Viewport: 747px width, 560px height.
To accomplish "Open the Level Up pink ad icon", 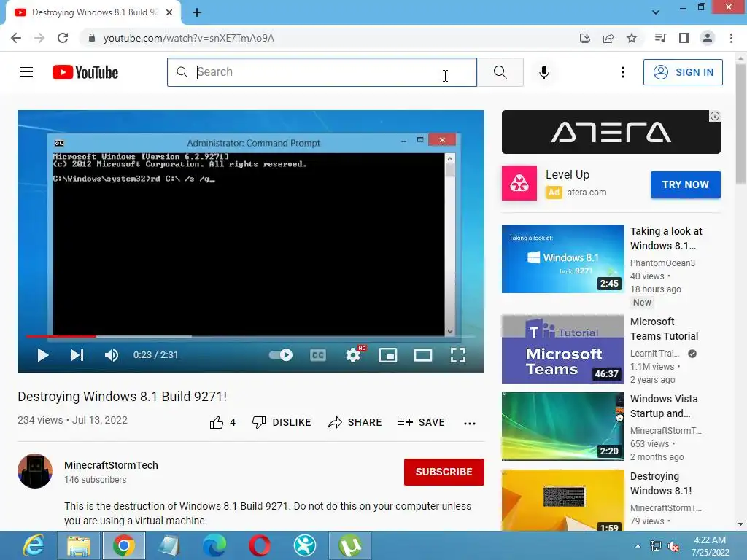I will point(519,183).
